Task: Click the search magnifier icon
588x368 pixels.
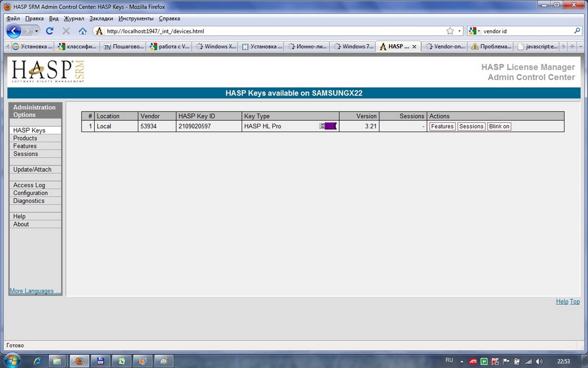Action: pos(577,31)
